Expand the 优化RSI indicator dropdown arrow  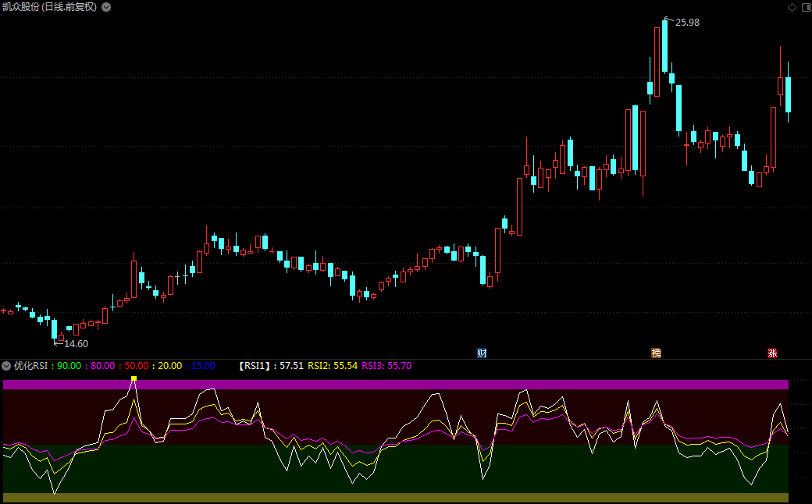click(6, 365)
